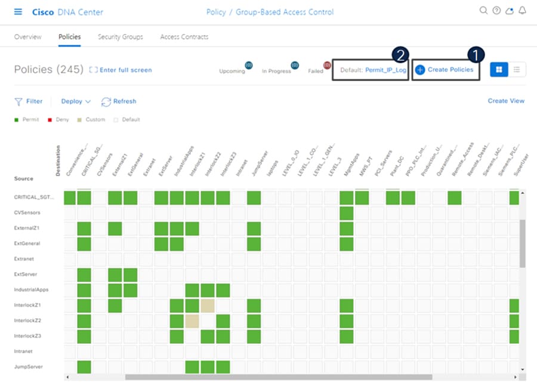This screenshot has height=392, width=537.
Task: Click the Filter button label
Action: pos(34,101)
